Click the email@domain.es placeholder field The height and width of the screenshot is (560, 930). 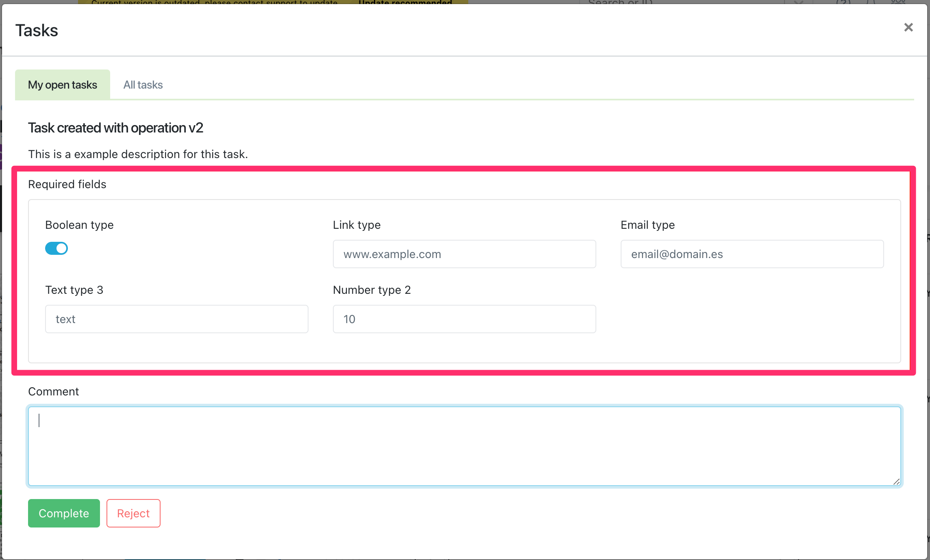(752, 254)
